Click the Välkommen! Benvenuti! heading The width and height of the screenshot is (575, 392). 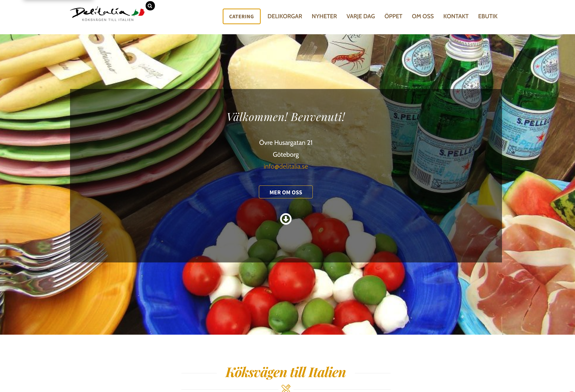[286, 117]
